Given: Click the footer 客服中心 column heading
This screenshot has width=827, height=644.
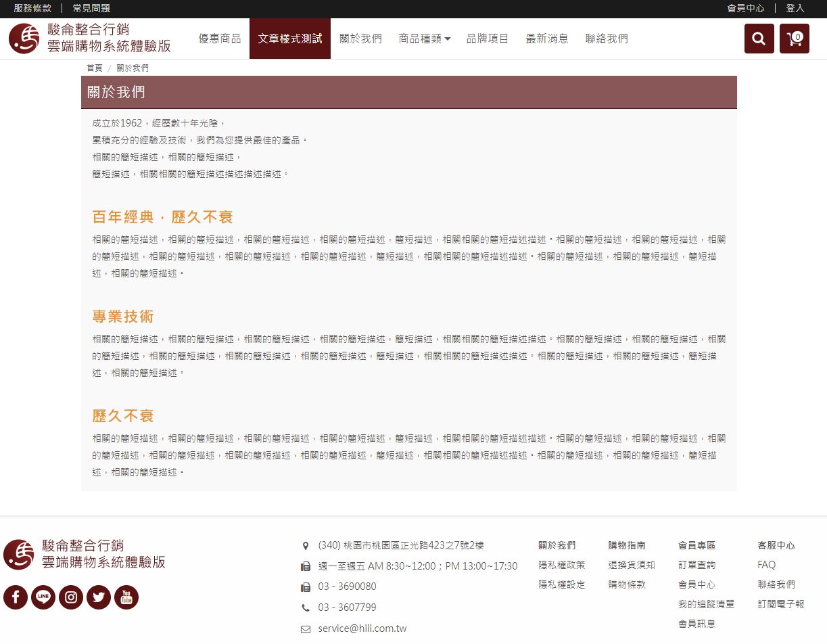Looking at the screenshot, I should (x=776, y=545).
